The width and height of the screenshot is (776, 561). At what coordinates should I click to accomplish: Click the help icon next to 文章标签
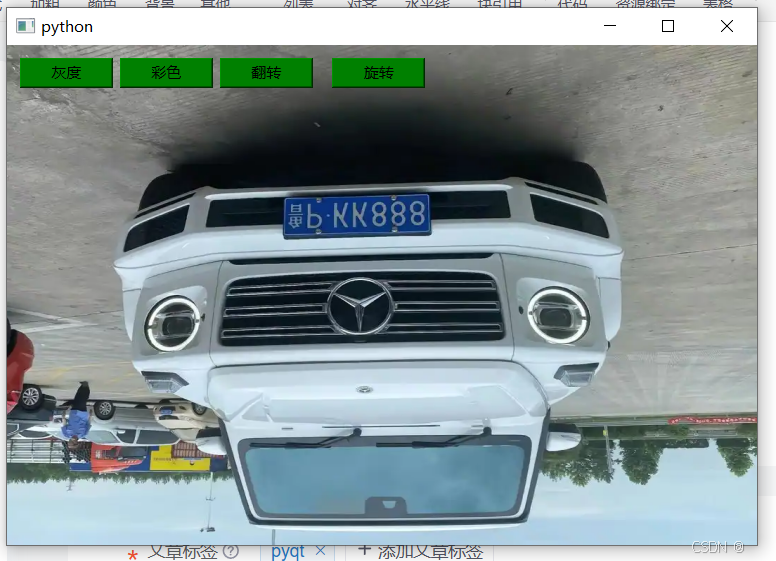pyautogui.click(x=231, y=551)
